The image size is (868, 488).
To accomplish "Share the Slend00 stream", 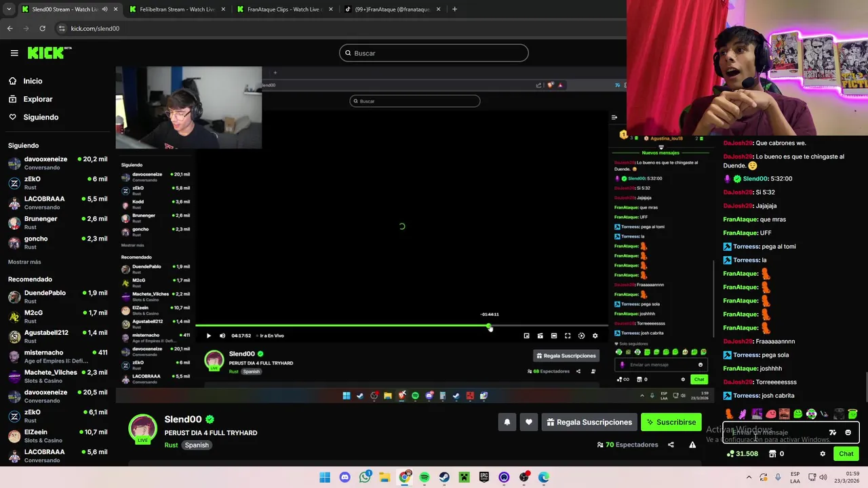I will [671, 445].
